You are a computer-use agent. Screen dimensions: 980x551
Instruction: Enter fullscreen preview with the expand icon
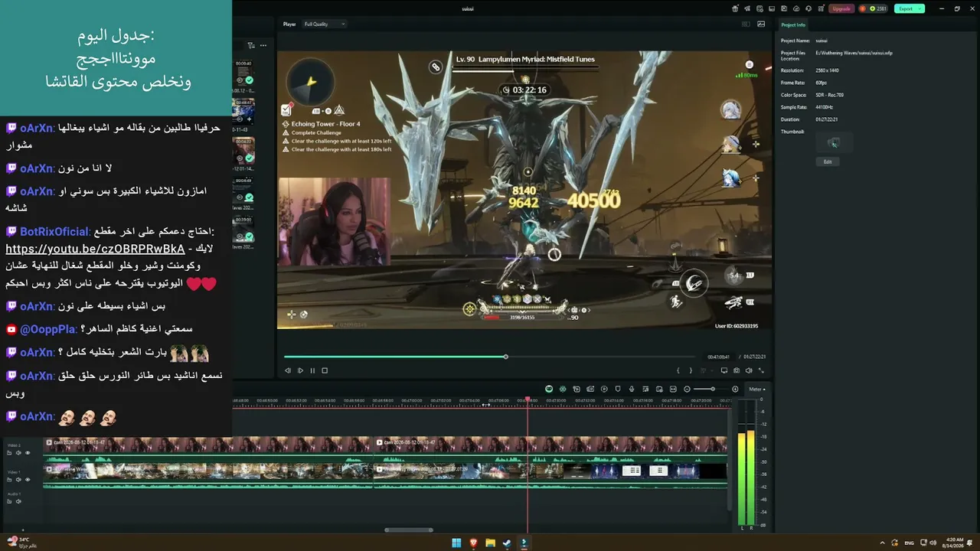(761, 370)
